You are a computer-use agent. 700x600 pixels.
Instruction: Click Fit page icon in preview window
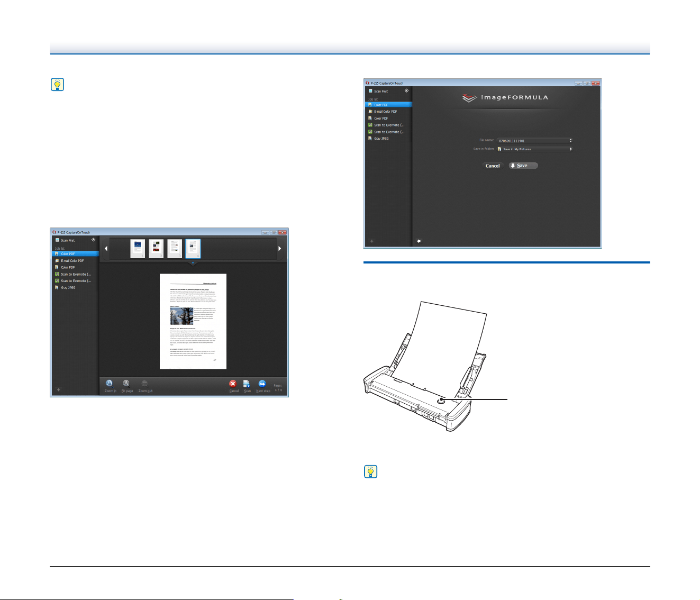click(x=126, y=383)
